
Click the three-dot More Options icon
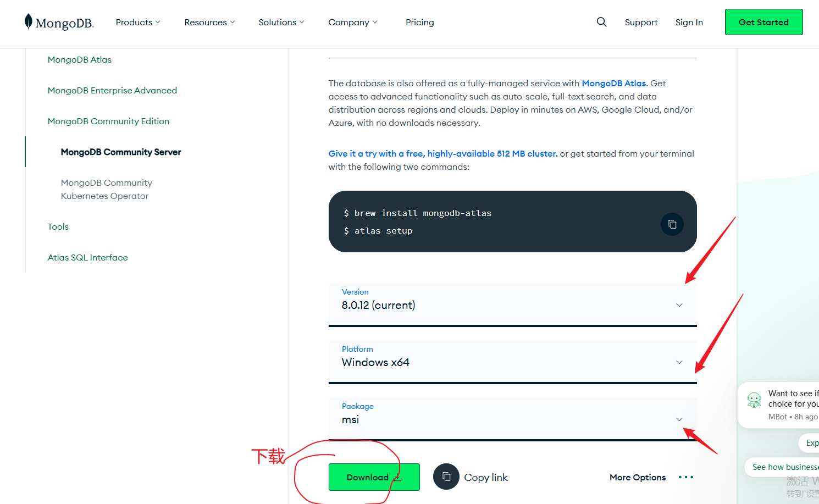tap(686, 477)
